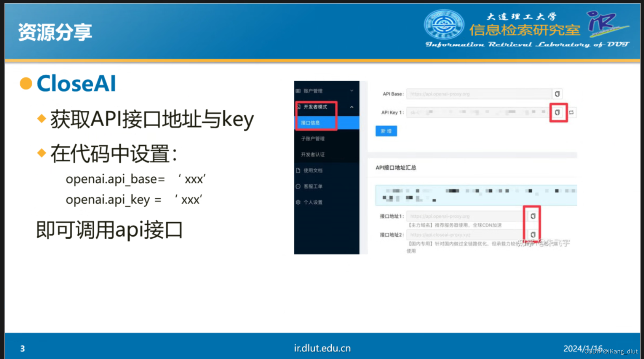Click the 账户管理 grid icon

click(x=298, y=91)
